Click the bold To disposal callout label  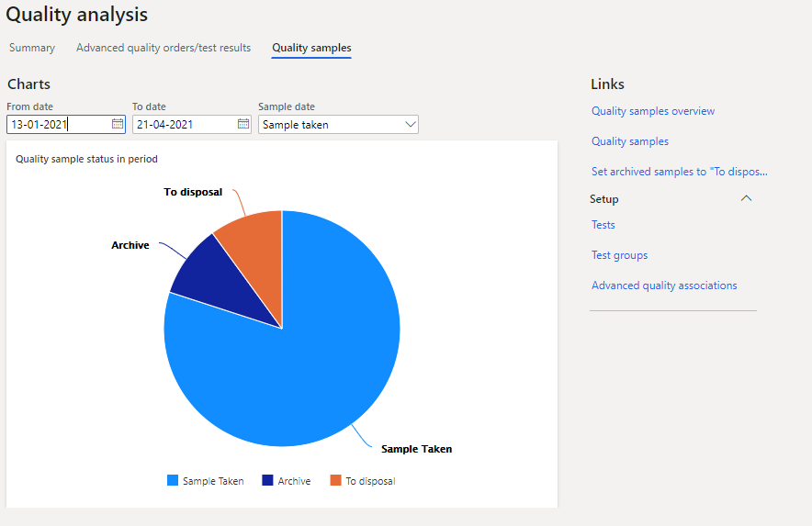(x=193, y=192)
